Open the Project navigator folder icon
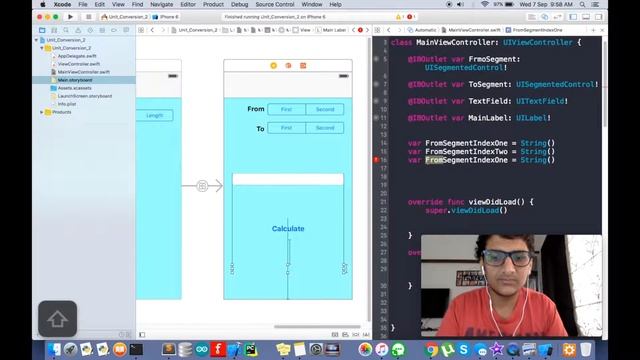640x360 pixels. [42, 30]
